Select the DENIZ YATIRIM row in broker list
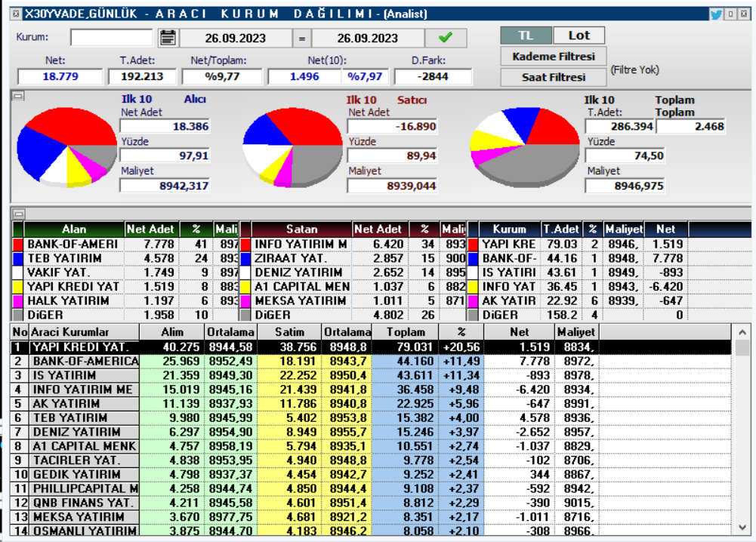This screenshot has height=542, width=756. 370,432
